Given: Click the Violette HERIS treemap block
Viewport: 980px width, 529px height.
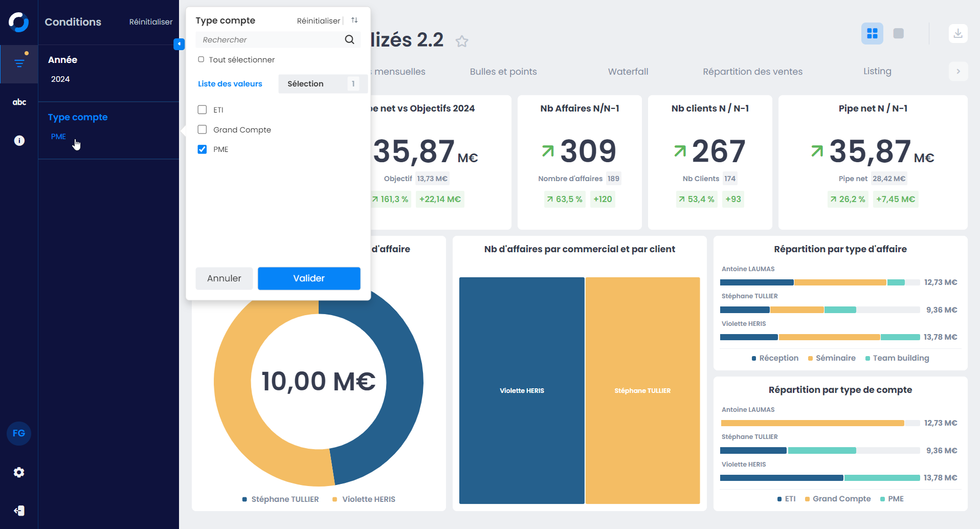Looking at the screenshot, I should point(522,390).
